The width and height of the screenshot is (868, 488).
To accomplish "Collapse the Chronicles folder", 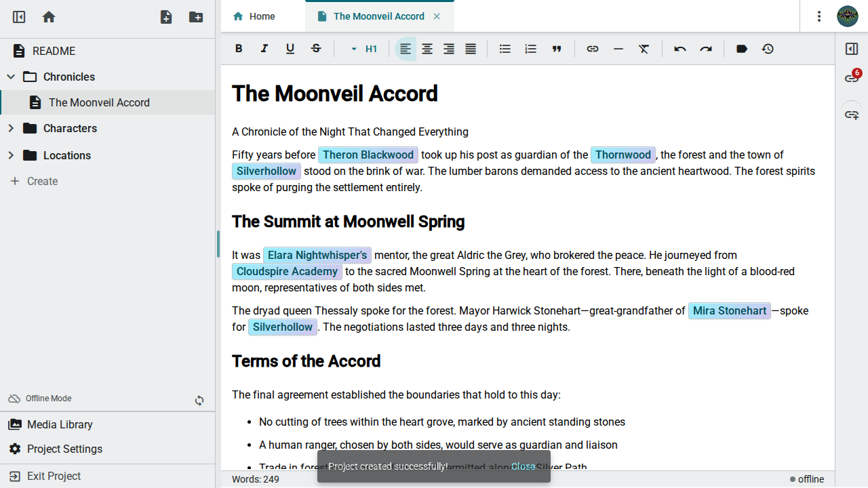I will coord(11,77).
